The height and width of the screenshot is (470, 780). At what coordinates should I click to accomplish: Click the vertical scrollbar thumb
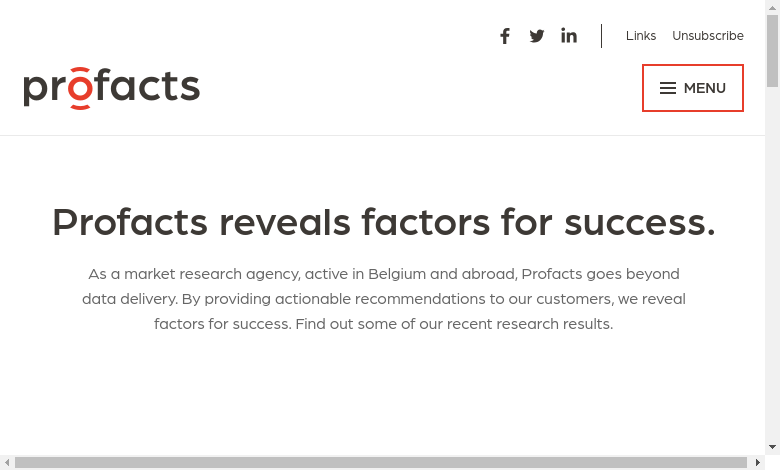coord(772,52)
